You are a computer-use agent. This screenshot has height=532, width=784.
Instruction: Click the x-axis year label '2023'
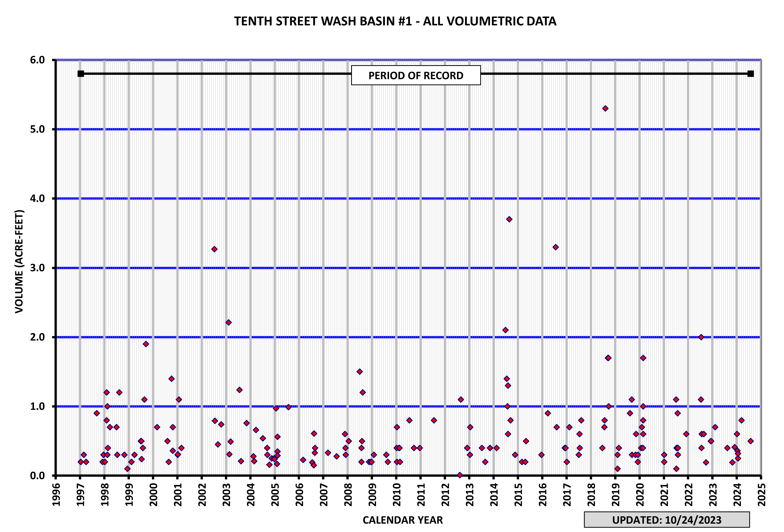[x=712, y=494]
